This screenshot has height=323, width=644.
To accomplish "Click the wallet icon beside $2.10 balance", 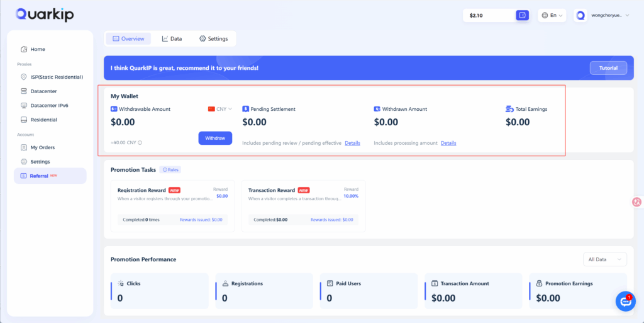I will click(x=522, y=15).
